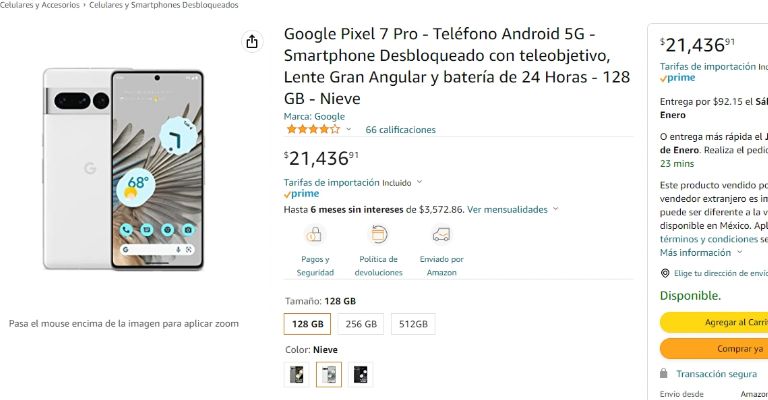
Task: Choose the 256 GB size option
Action: click(362, 324)
